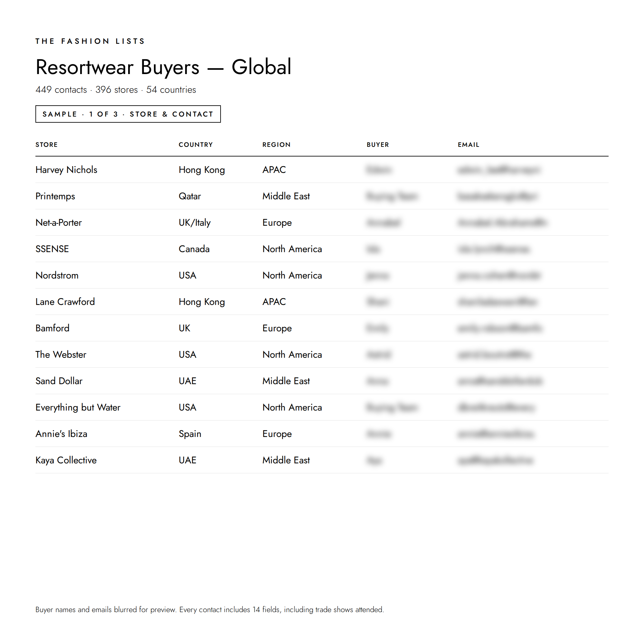Click the blurred email in Kaya Collective row
The width and height of the screenshot is (644, 644).
tap(495, 460)
